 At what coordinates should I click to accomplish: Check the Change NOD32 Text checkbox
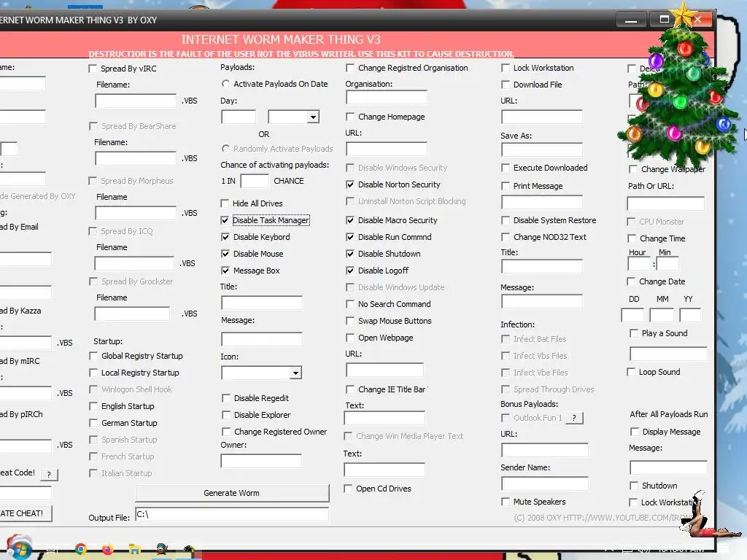(506, 237)
